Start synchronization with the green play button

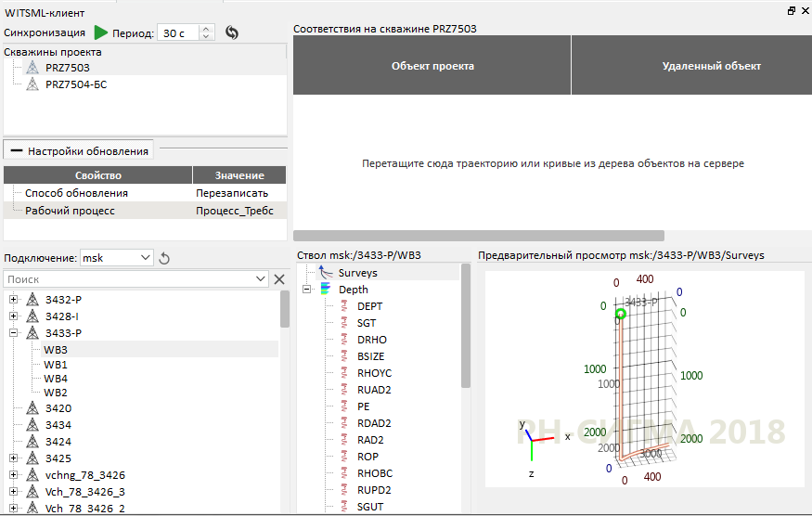click(x=101, y=32)
